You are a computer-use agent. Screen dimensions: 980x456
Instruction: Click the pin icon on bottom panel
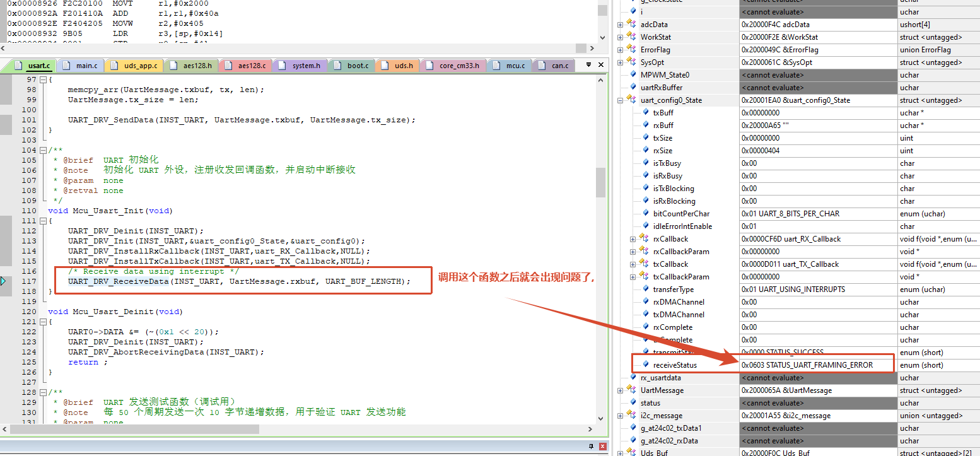590,447
